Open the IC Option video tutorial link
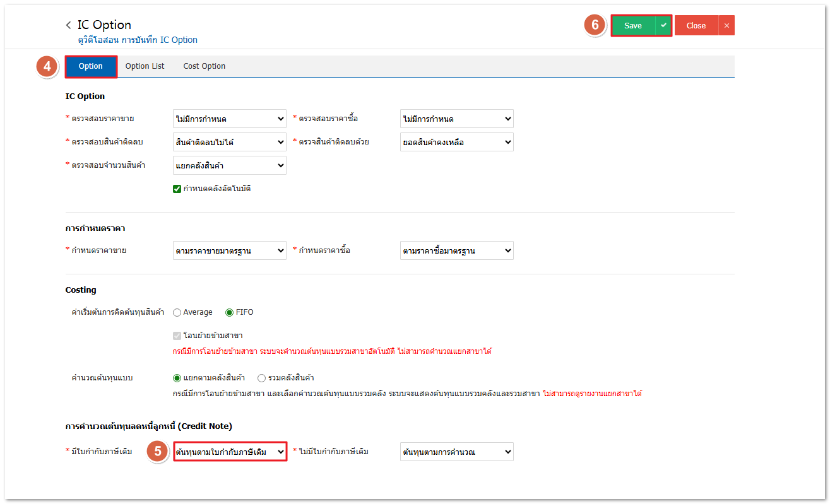Viewport: 830px width, 504px height. 138,40
